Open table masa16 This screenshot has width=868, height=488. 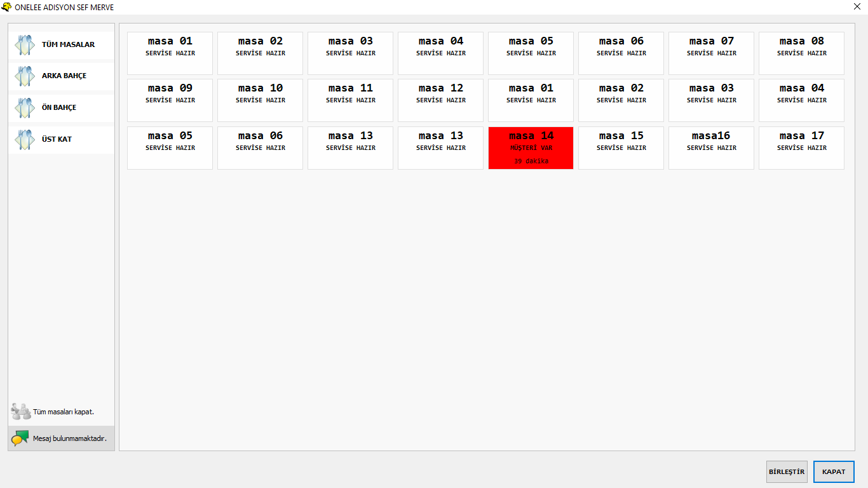[711, 148]
